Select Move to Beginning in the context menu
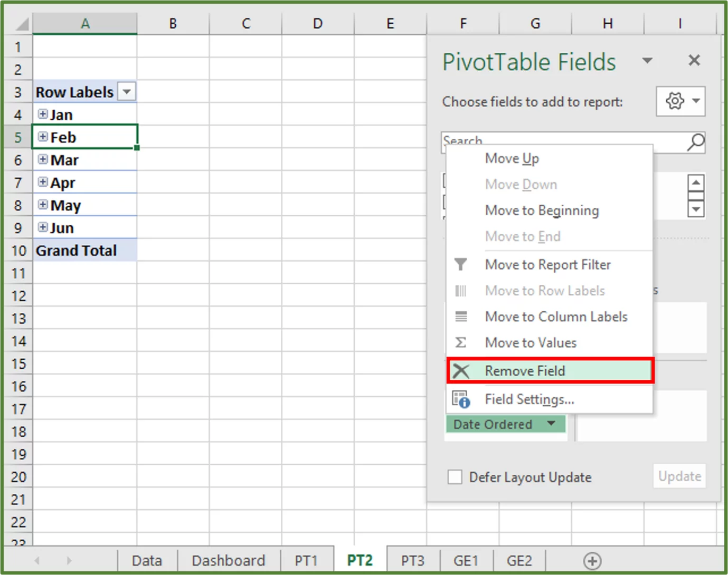This screenshot has height=575, width=728. (542, 210)
